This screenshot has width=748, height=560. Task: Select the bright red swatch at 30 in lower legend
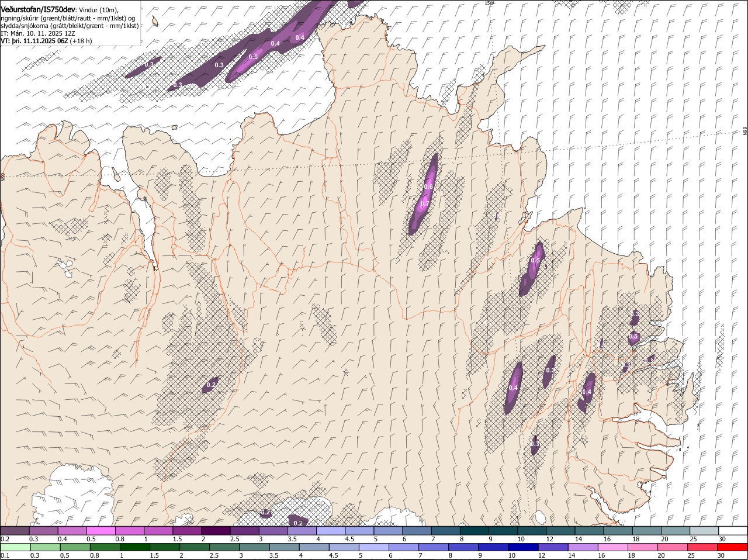tap(733, 547)
